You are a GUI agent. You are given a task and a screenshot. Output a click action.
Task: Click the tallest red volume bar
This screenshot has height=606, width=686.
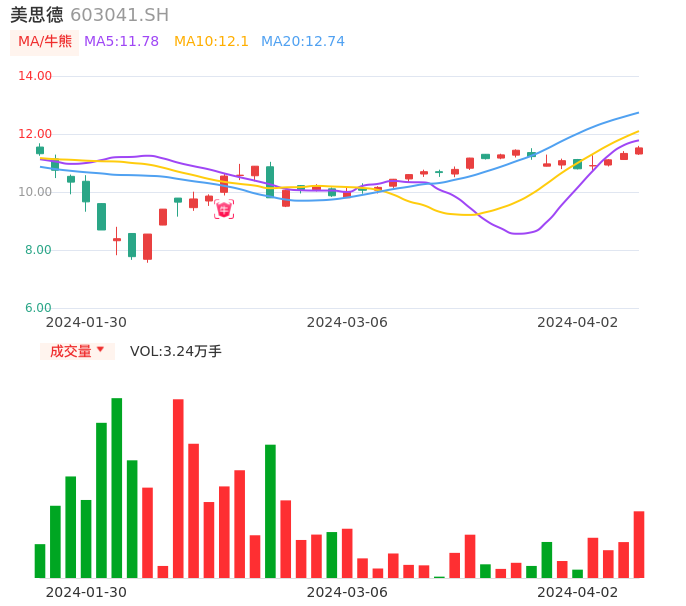point(178,488)
